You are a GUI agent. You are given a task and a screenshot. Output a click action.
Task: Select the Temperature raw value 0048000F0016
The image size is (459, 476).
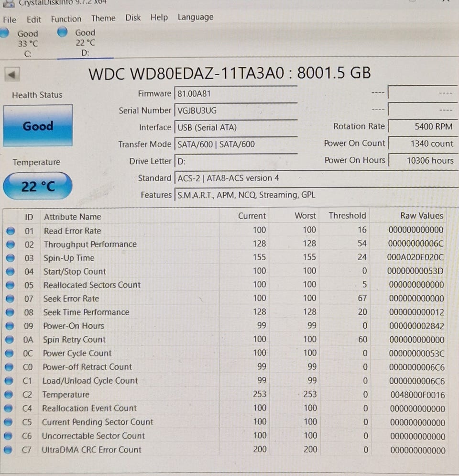[x=417, y=395]
